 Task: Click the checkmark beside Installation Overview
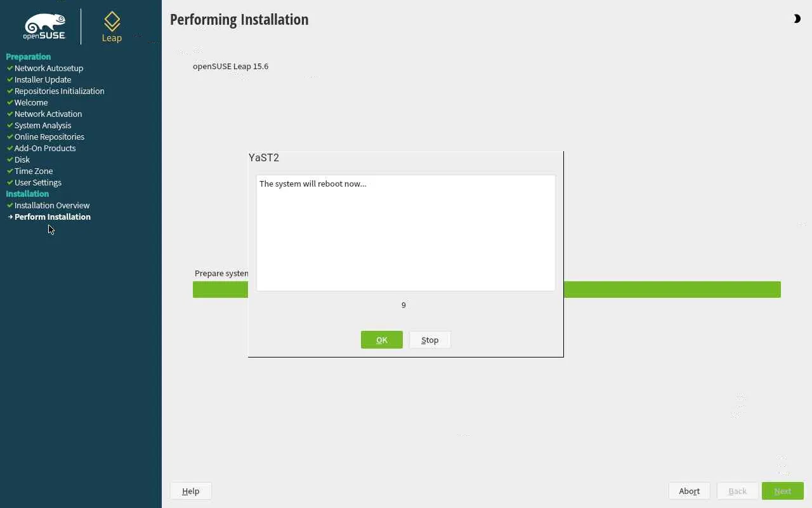[x=10, y=205]
